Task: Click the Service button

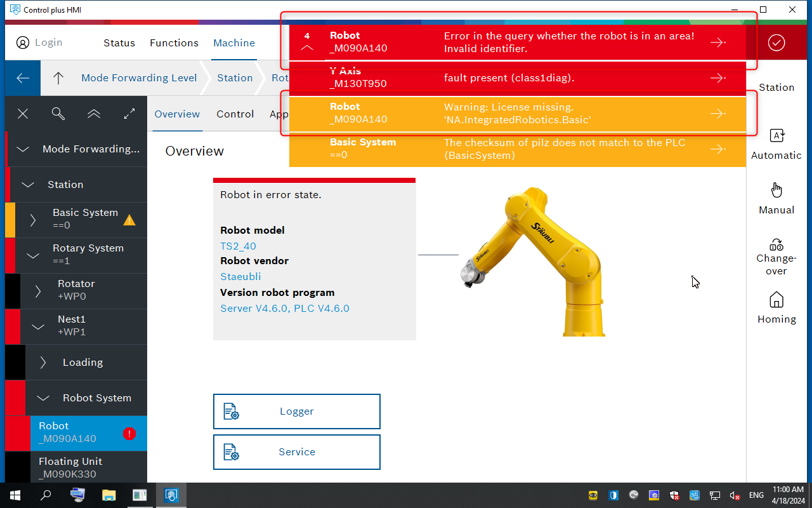Action: [297, 452]
